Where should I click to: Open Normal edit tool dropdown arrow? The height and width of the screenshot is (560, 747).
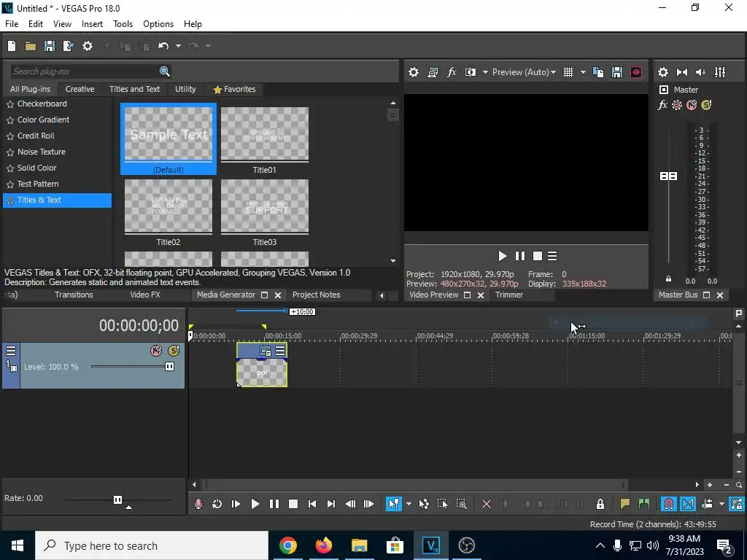(409, 504)
